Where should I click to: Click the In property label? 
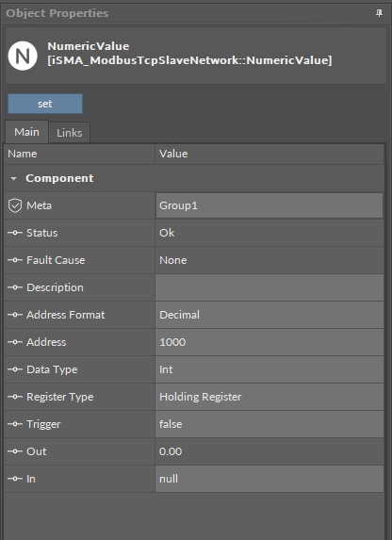pyautogui.click(x=31, y=479)
